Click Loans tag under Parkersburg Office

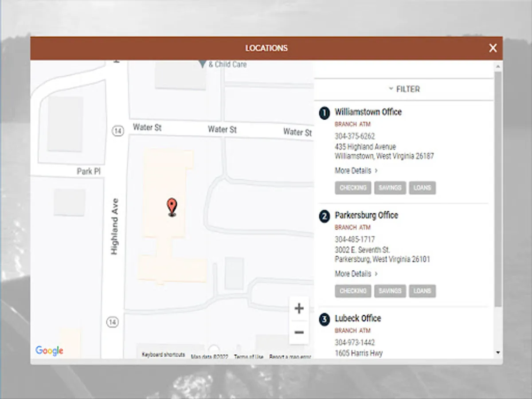click(x=422, y=291)
